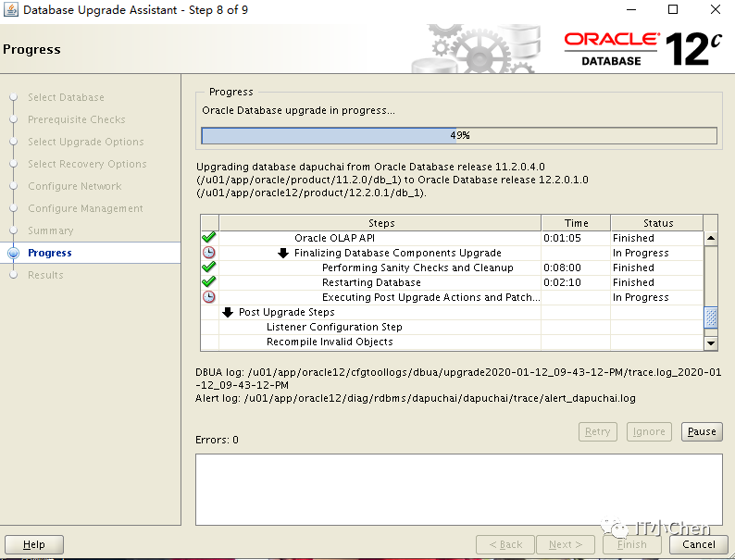The width and height of the screenshot is (735, 560).
Task: Click the Pause button
Action: pyautogui.click(x=702, y=431)
